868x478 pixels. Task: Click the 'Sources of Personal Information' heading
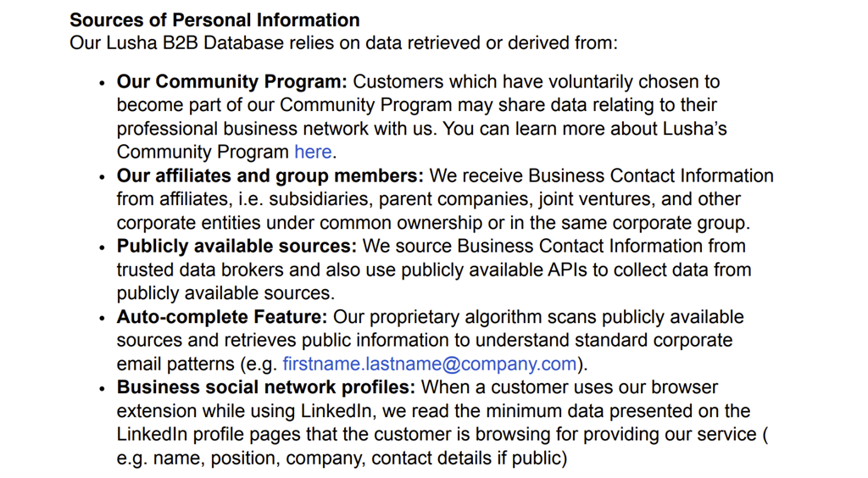214,19
